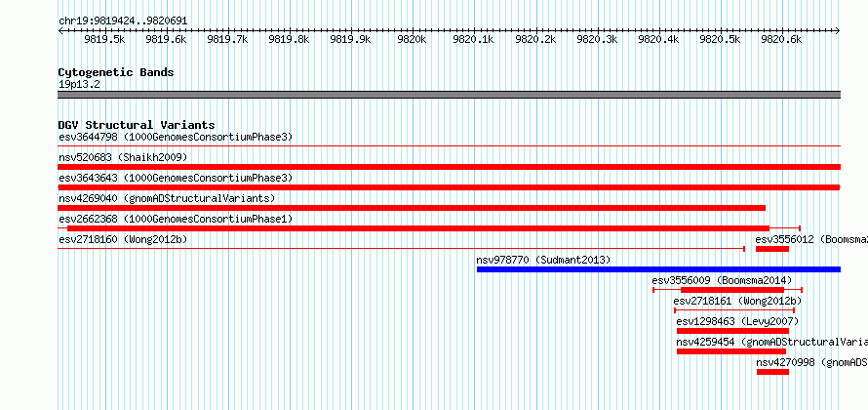Click the esv3556012 variant label
Screen dimensions: 868x410
(x=811, y=239)
